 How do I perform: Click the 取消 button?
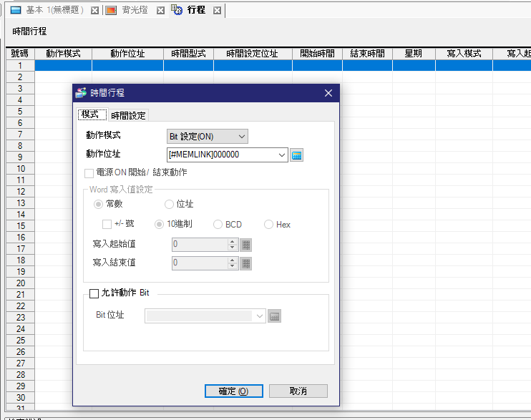click(298, 391)
